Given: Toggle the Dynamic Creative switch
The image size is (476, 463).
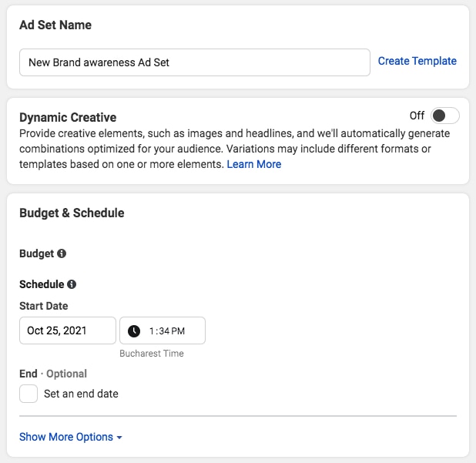Looking at the screenshot, I should click(x=444, y=116).
